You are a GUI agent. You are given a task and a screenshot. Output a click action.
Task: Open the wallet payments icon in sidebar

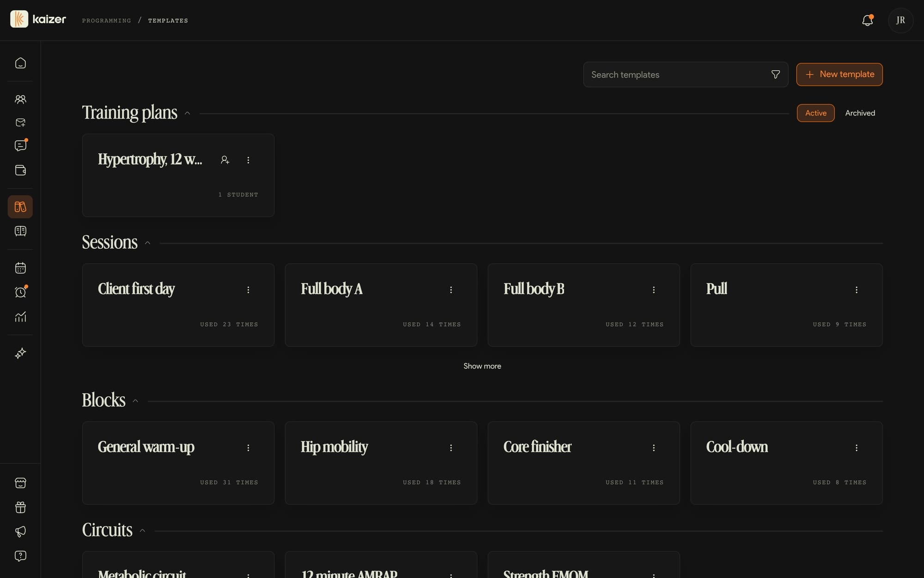20,170
